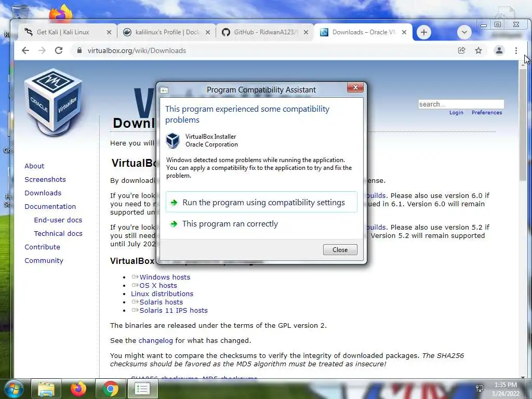Open the Chrome profile avatar icon
The image size is (532, 399).
click(x=499, y=50)
